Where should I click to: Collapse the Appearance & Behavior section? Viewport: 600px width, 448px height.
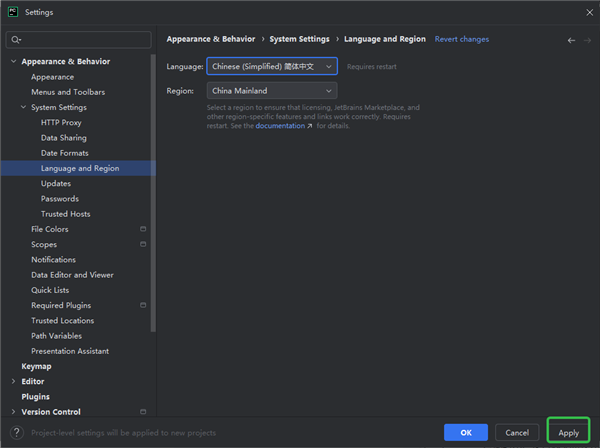pos(13,62)
